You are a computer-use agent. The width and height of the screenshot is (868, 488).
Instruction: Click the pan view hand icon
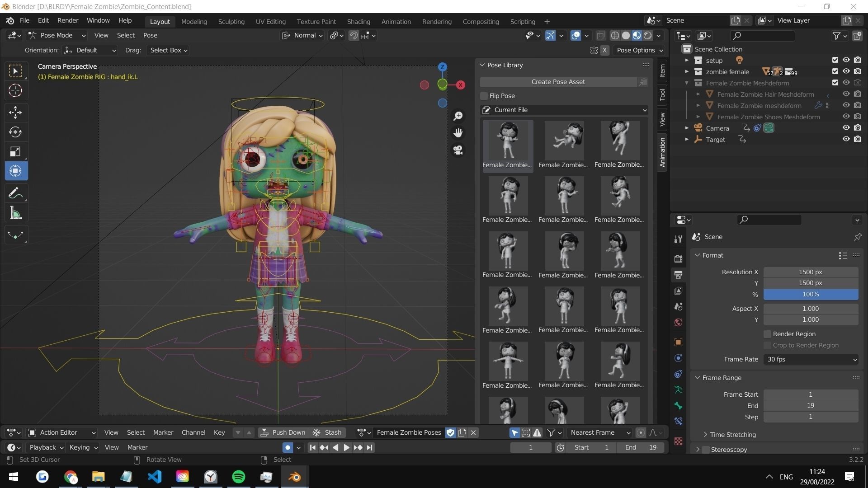458,133
